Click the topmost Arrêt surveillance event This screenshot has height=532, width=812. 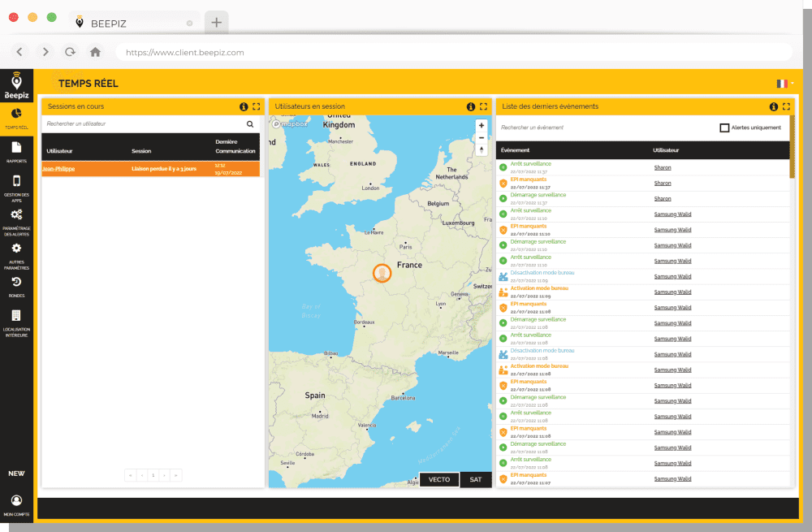click(x=531, y=164)
